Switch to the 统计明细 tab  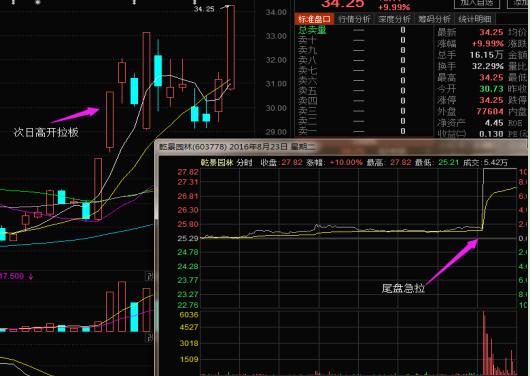[x=475, y=19]
